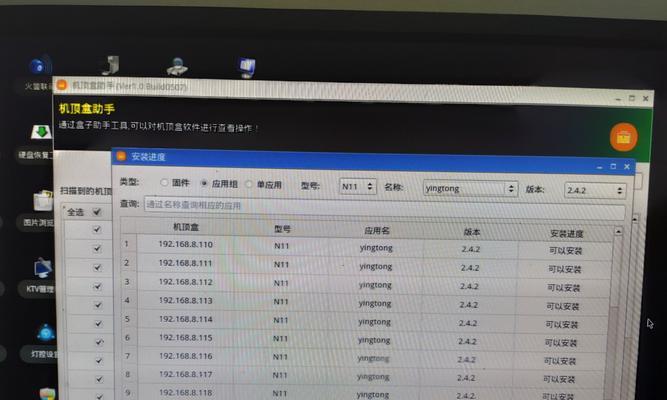Click version 2.4.2 cell in row 4
667x400 pixels.
[468, 305]
